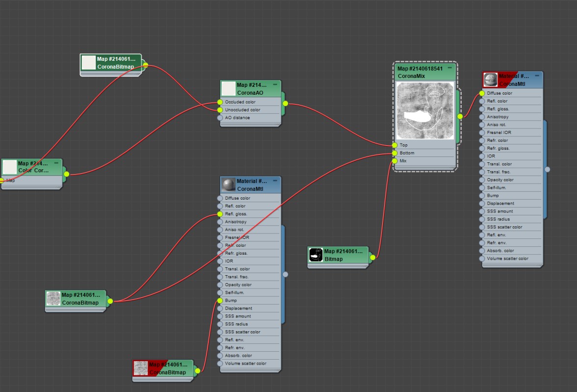Screen dimensions: 577x392
Task: Click the left CoronaBitmap texture thumbnail
Action: (x=53, y=298)
